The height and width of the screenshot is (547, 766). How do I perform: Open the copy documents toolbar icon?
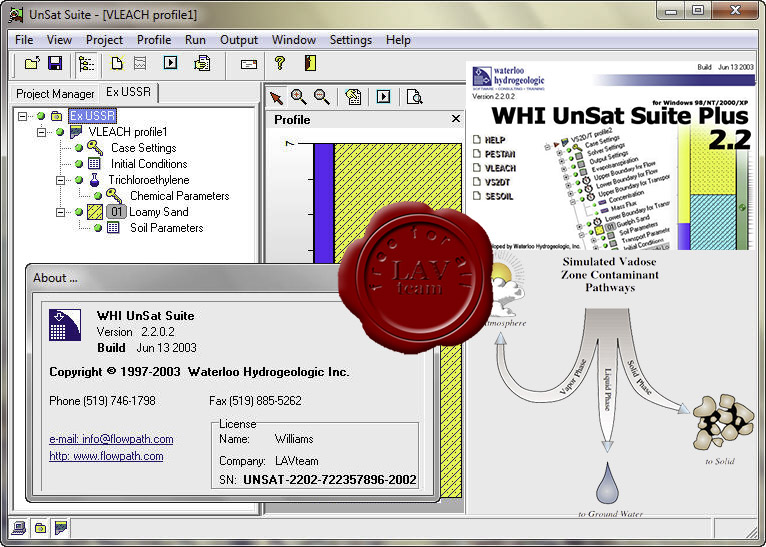202,63
